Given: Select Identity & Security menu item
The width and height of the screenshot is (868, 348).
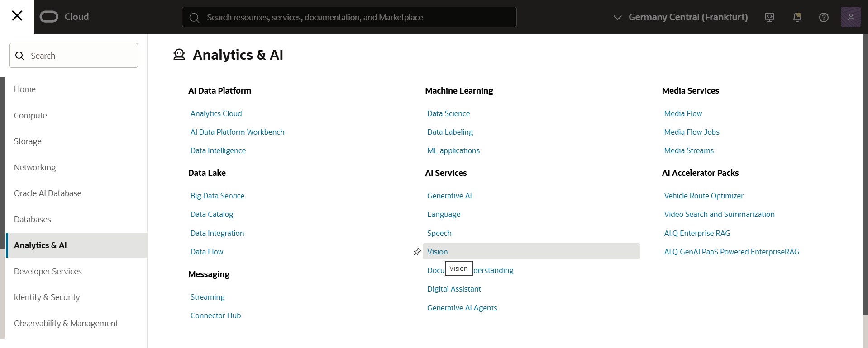Looking at the screenshot, I should point(47,297).
